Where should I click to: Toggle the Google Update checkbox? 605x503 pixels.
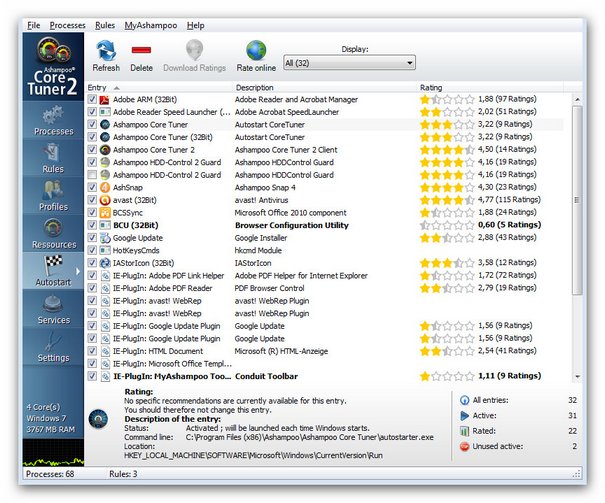click(x=92, y=238)
